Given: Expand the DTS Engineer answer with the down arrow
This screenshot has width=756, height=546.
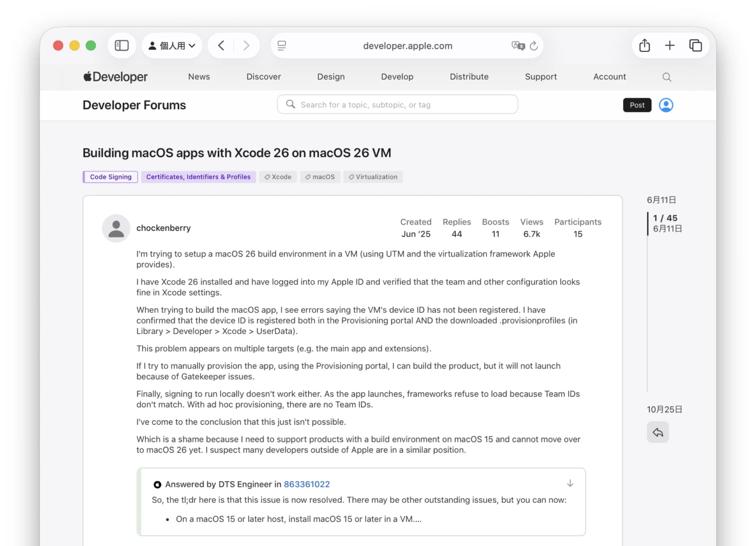Looking at the screenshot, I should (570, 483).
